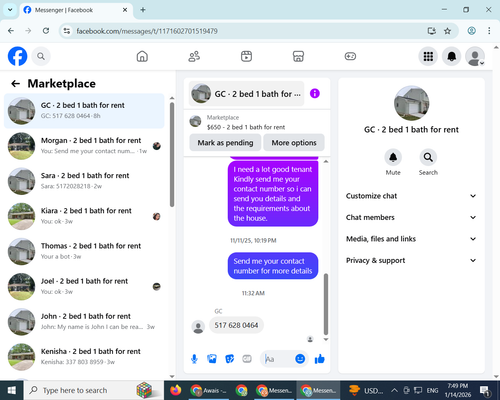Click the 517 628 0464 message bubble
The height and width of the screenshot is (400, 500).
tap(236, 325)
